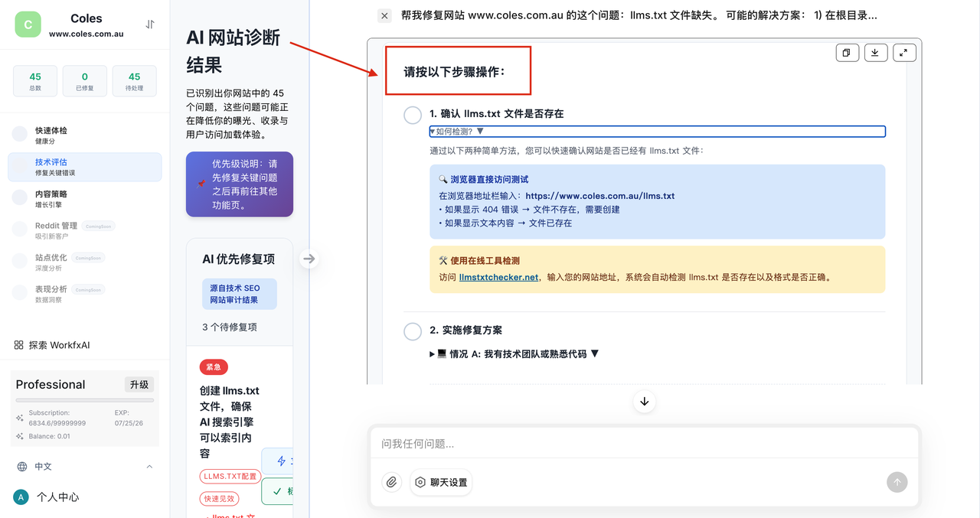This screenshot has height=518, width=980.
Task: Open 聊天设置 chat settings
Action: click(x=441, y=482)
